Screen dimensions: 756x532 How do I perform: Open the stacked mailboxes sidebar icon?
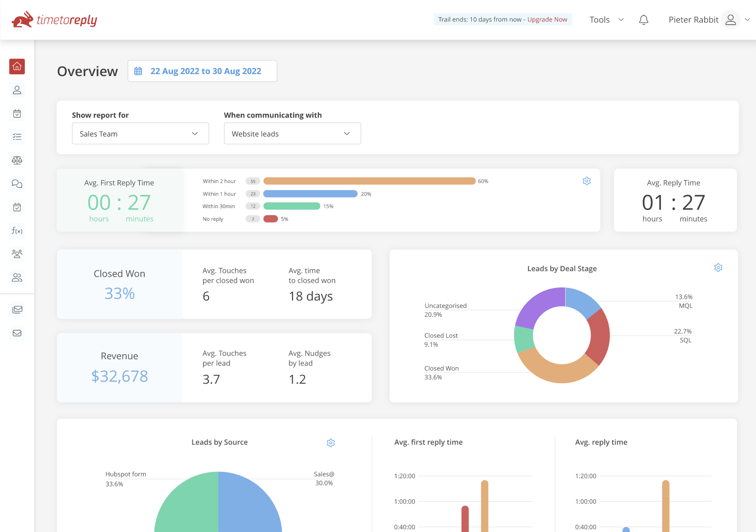(17, 309)
